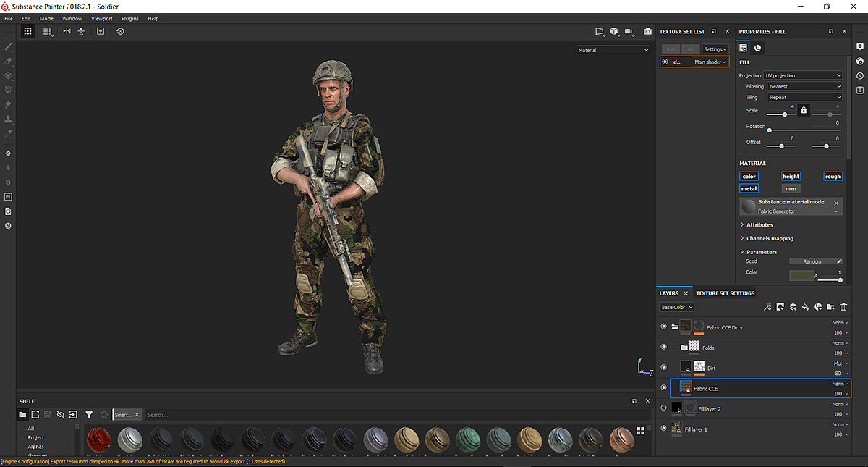Image resolution: width=868 pixels, height=467 pixels.
Task: Select the Polygon Fill tool
Action: click(9, 90)
